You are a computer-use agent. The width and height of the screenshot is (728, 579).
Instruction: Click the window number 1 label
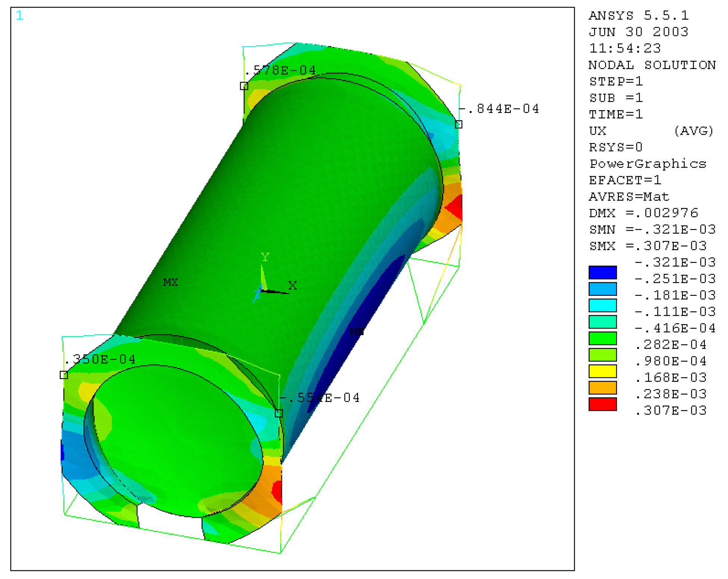coord(20,16)
